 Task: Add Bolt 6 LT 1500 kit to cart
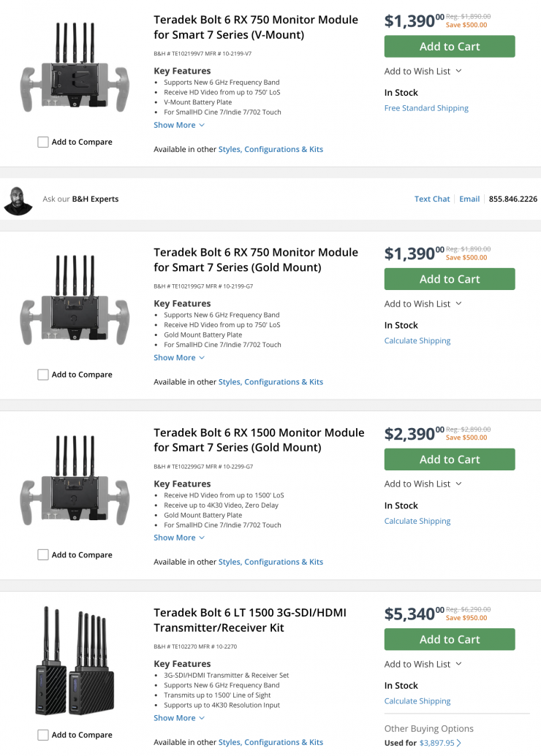point(450,640)
